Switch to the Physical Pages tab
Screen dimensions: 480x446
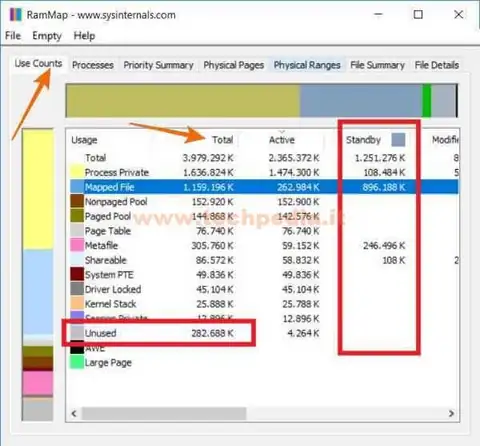[234, 65]
